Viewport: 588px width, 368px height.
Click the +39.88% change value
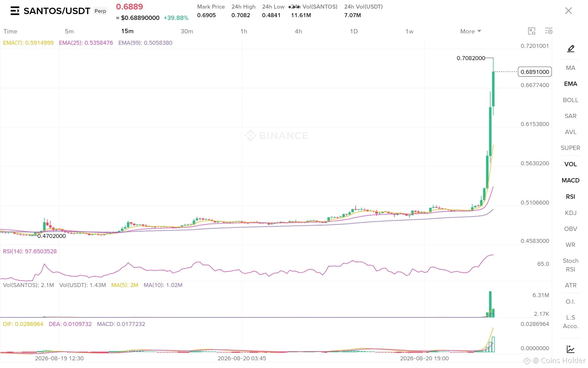tap(176, 18)
